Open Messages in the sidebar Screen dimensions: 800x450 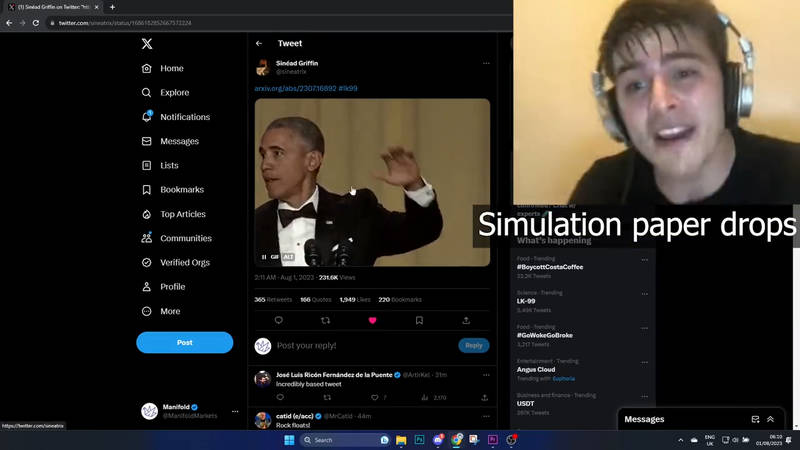click(x=170, y=141)
